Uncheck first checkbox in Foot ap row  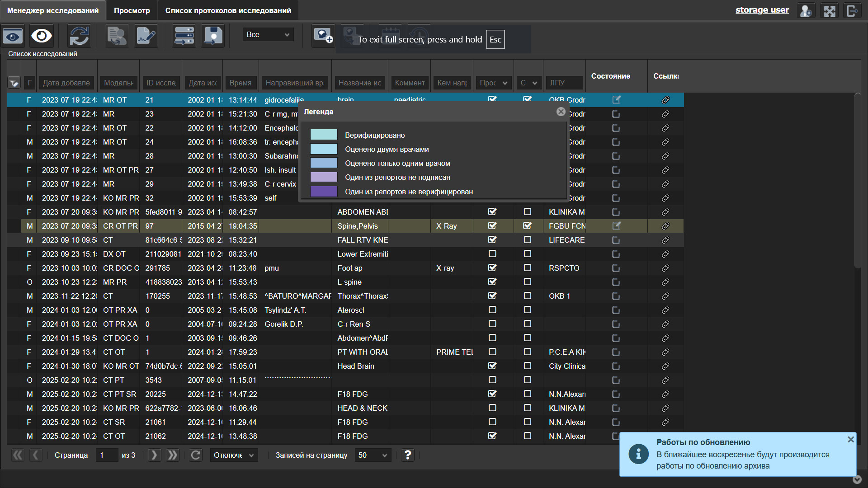point(492,267)
